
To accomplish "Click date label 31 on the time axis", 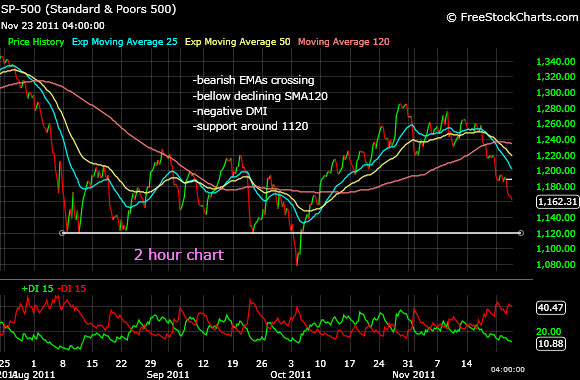I will click(x=408, y=364).
